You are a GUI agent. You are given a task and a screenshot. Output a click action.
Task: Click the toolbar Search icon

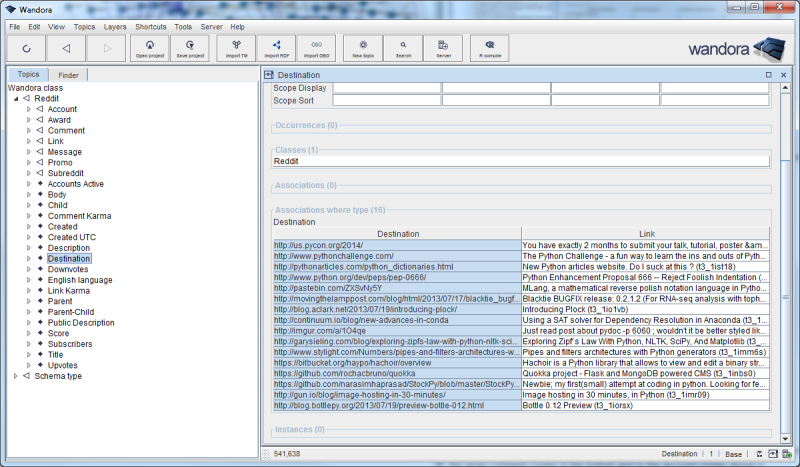click(403, 48)
